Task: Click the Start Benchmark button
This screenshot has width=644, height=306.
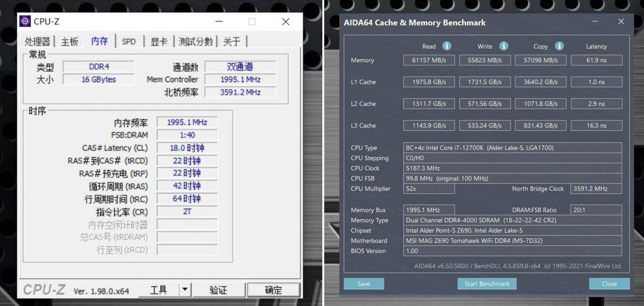Action: click(x=487, y=284)
